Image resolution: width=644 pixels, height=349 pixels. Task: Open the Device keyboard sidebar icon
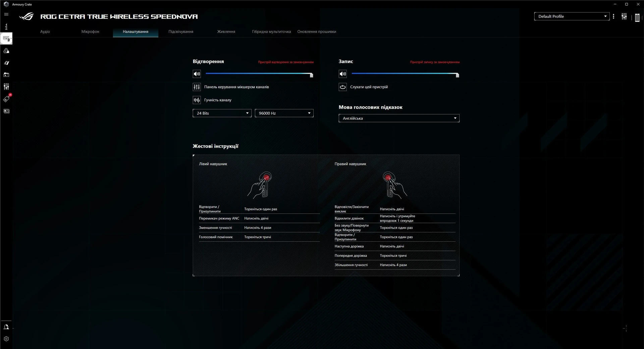[6, 39]
